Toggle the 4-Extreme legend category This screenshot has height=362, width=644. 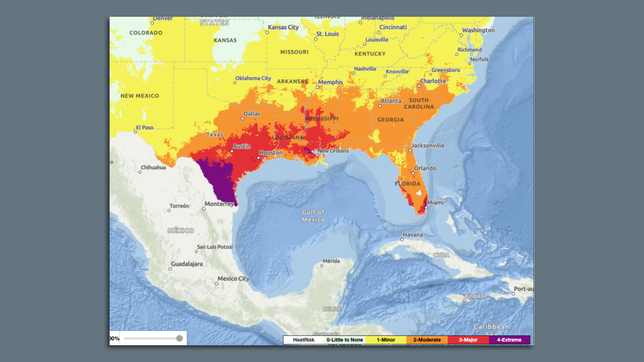tap(508, 340)
